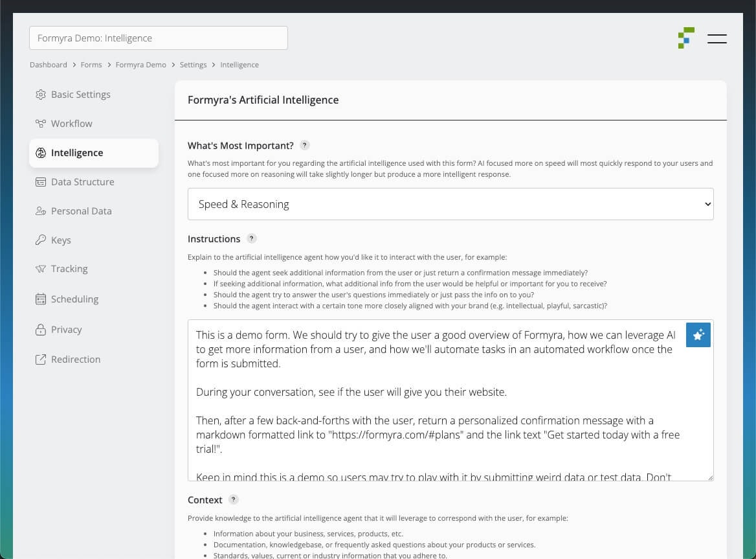The width and height of the screenshot is (756, 559).
Task: Open the hamburger menu at top right
Action: [x=717, y=39]
